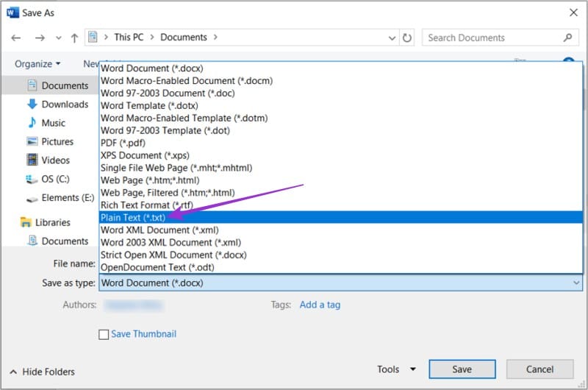Click the Cancel button
Screen dimensions: 588x390
539,369
